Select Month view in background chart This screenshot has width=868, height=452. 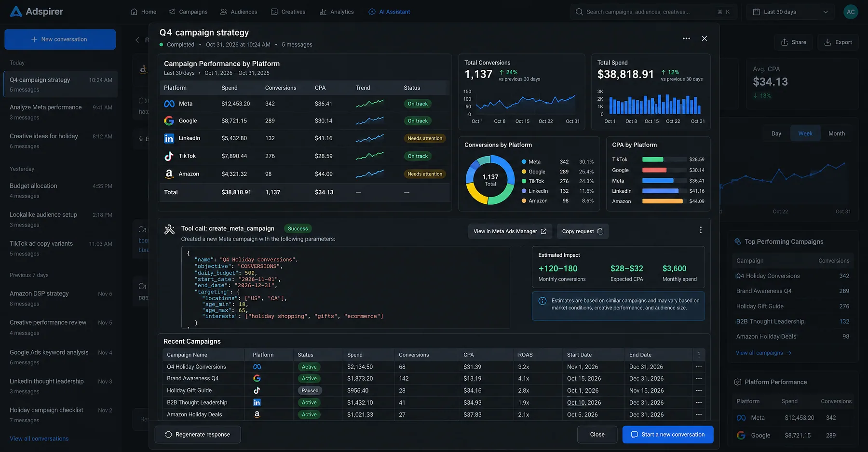837,133
